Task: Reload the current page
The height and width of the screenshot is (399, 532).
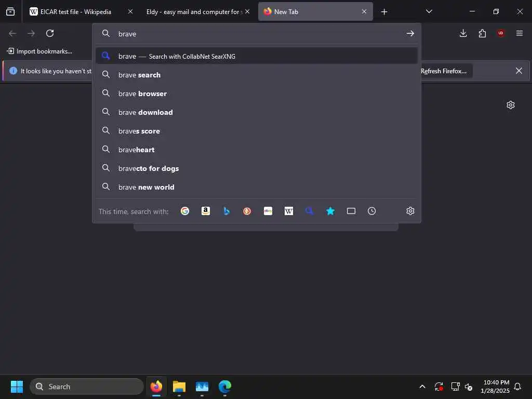Action: tap(50, 33)
